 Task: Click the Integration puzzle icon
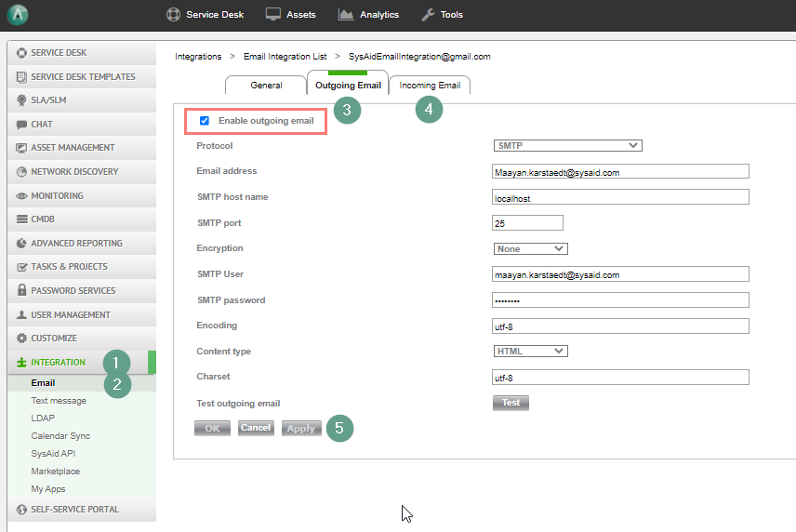21,363
